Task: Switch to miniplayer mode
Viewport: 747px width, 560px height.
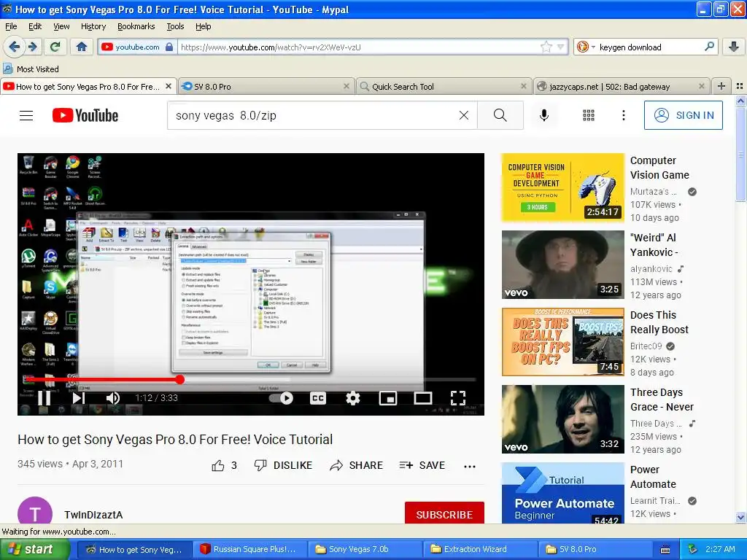Action: 388,397
